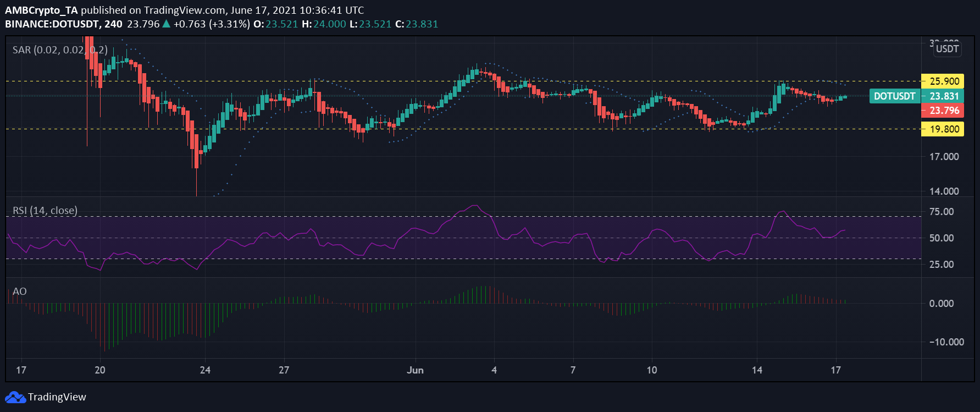
Task: Click the 10 date label on time axis
Action: coord(651,370)
